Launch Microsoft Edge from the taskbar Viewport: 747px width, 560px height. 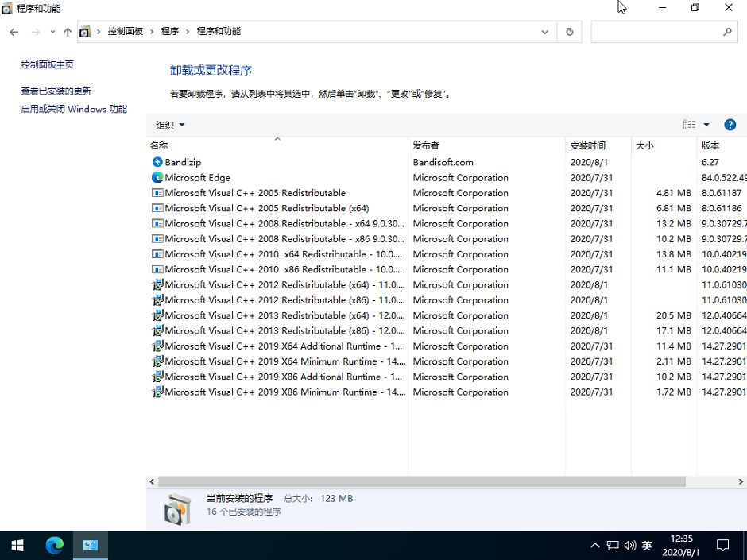coord(54,545)
